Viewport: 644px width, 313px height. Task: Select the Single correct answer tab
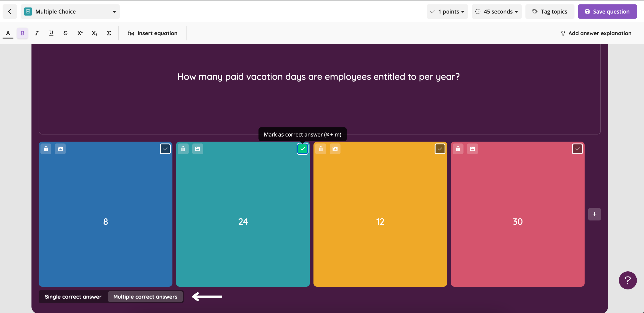(73, 297)
